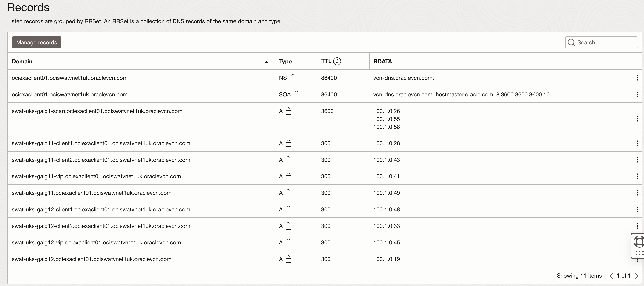Click the three-dot menu for swat-uks-gaig11-client1
Image resolution: width=644 pixels, height=286 pixels.
[x=638, y=143]
